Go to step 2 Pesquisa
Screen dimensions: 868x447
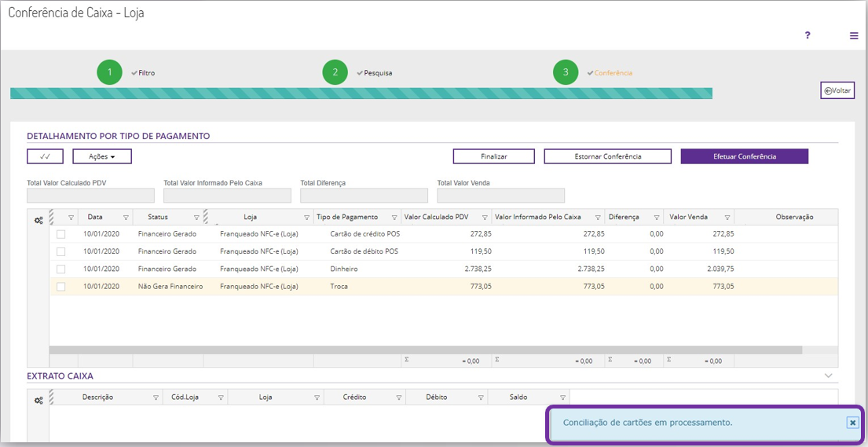click(335, 72)
